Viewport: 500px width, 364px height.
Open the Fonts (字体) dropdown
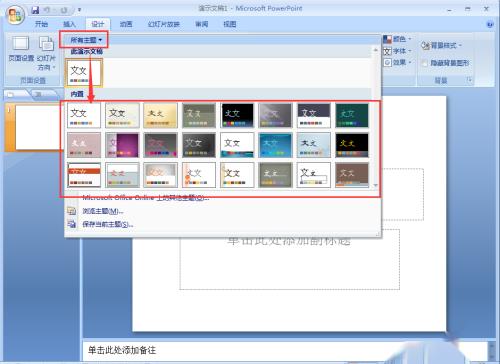coord(397,51)
